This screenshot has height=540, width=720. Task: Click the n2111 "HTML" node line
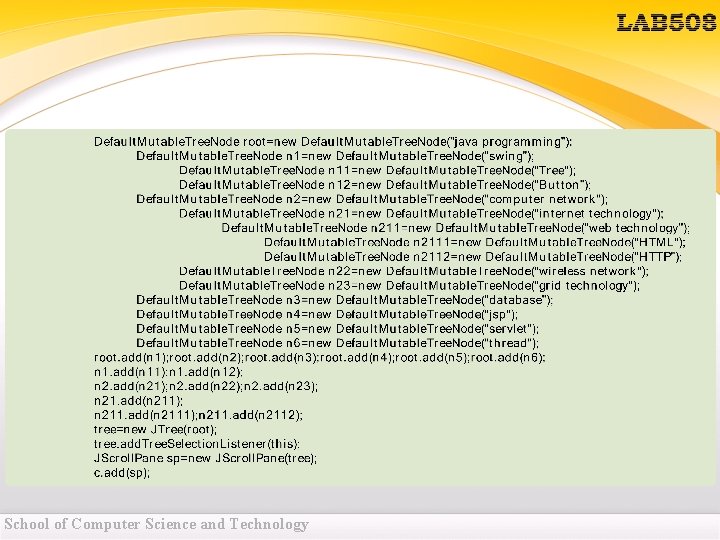(475, 242)
